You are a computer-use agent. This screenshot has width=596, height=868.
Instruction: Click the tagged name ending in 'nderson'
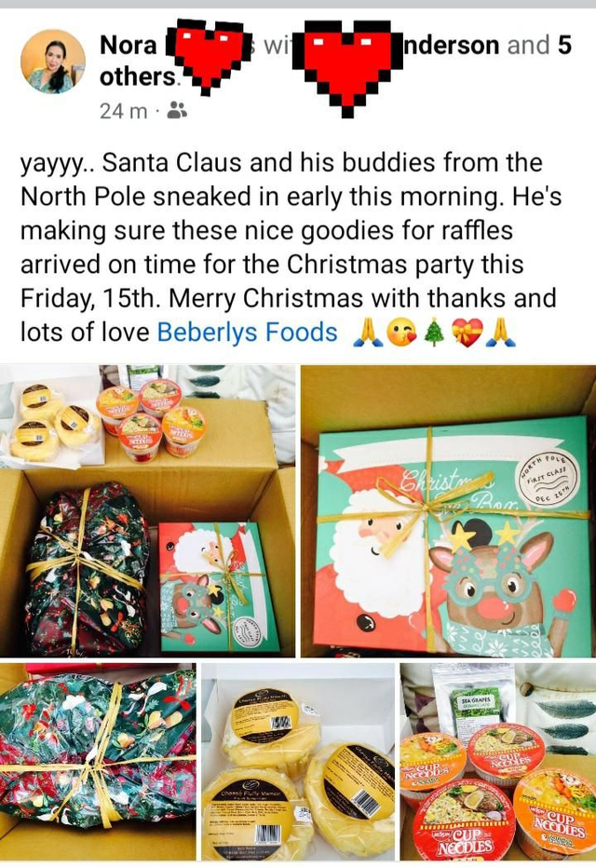click(x=452, y=45)
